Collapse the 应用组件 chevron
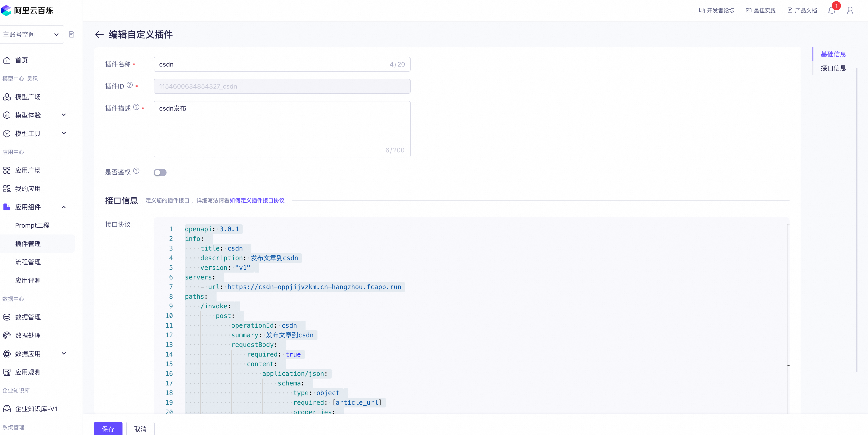Image resolution: width=868 pixels, height=435 pixels. tap(64, 207)
